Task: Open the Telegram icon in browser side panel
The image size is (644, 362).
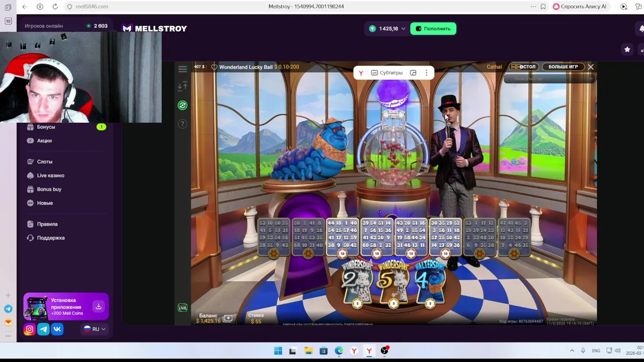Action: click(8, 309)
